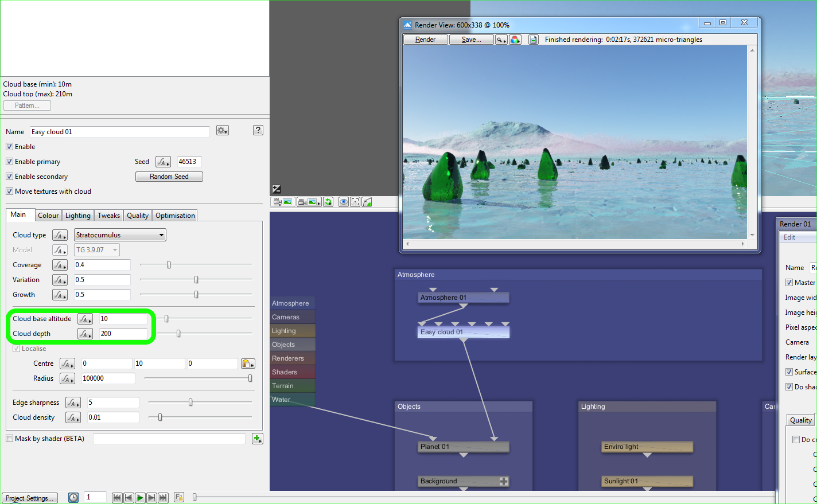Toggle the Master checkbox in Render 01 panel

pyautogui.click(x=789, y=283)
